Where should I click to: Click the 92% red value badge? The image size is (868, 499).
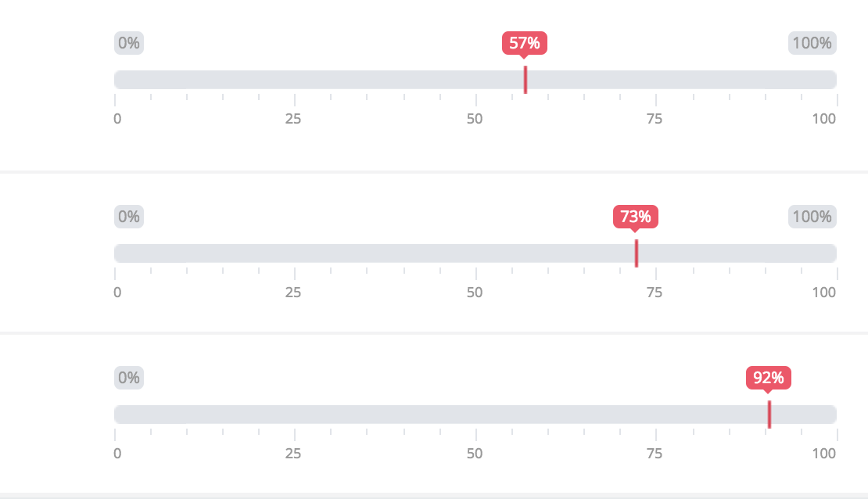(769, 378)
